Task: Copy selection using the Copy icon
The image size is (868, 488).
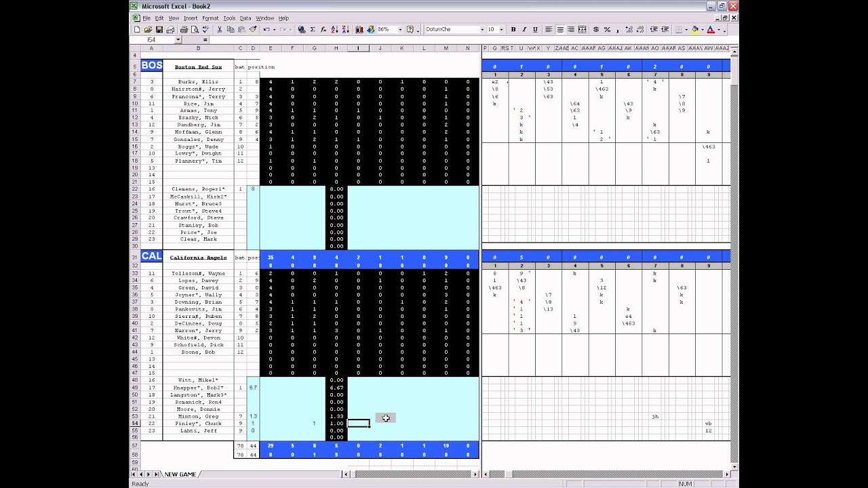Action: [231, 30]
